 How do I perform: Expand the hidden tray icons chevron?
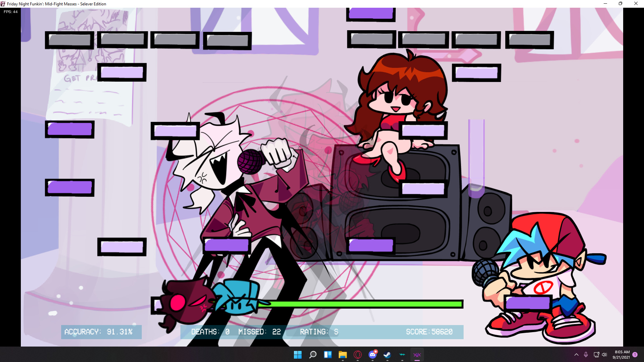[x=576, y=355]
